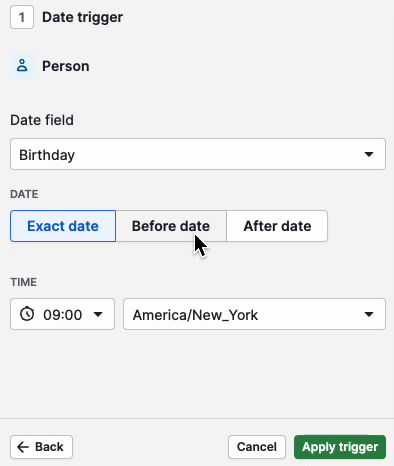The width and height of the screenshot is (394, 466).
Task: Click the back arrow icon
Action: 23,447
